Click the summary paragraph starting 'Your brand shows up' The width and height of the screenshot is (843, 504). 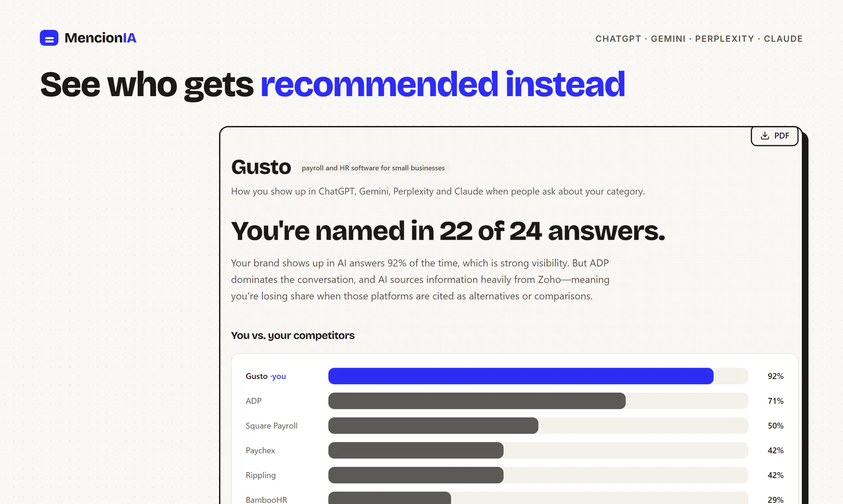[420, 280]
